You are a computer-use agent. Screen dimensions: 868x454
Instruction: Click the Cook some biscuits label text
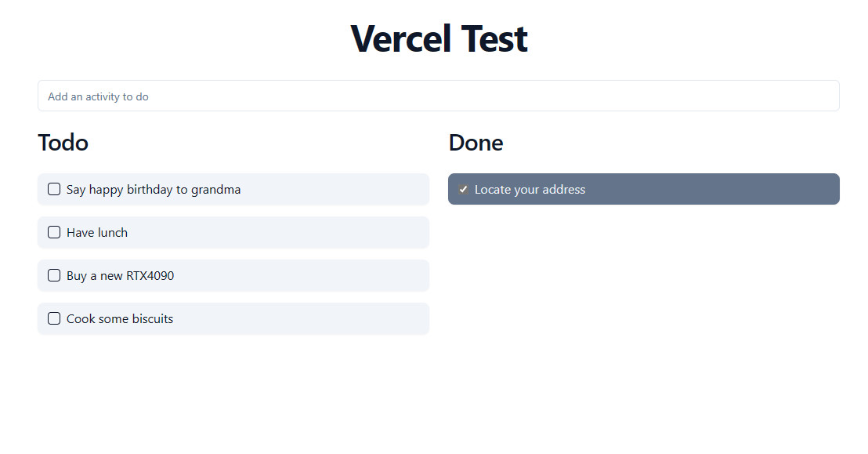click(119, 318)
